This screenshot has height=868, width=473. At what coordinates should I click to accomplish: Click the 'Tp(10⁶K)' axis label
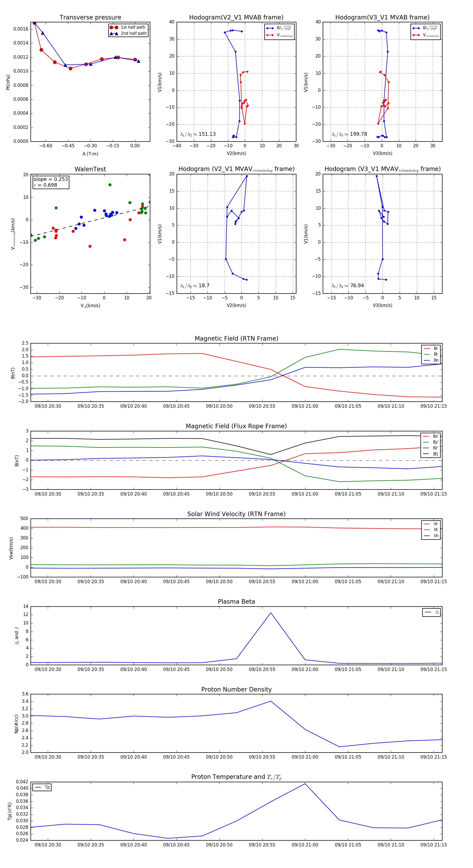point(10,811)
